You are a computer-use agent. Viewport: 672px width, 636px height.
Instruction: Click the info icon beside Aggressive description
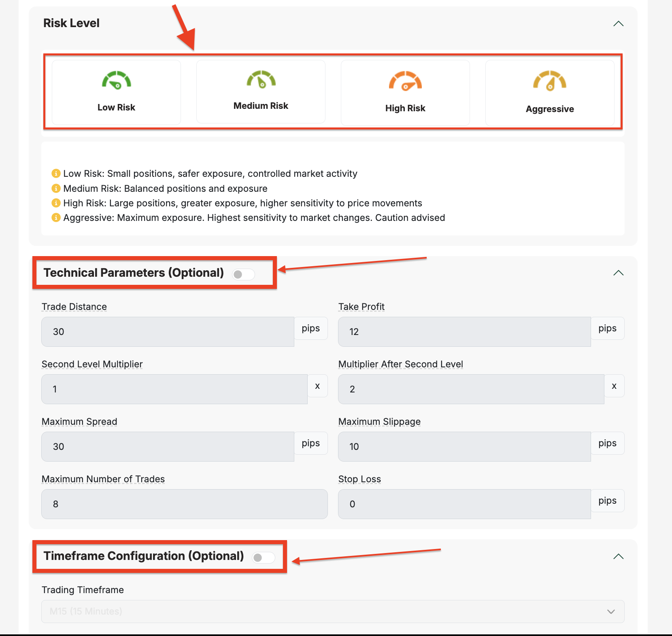(56, 218)
